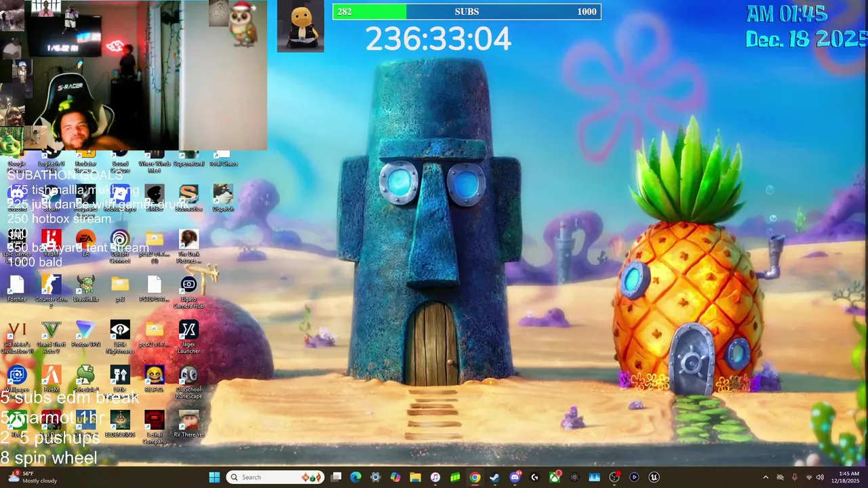Open the EA app desktop shortcut
The height and width of the screenshot is (488, 868).
pyautogui.click(x=85, y=243)
